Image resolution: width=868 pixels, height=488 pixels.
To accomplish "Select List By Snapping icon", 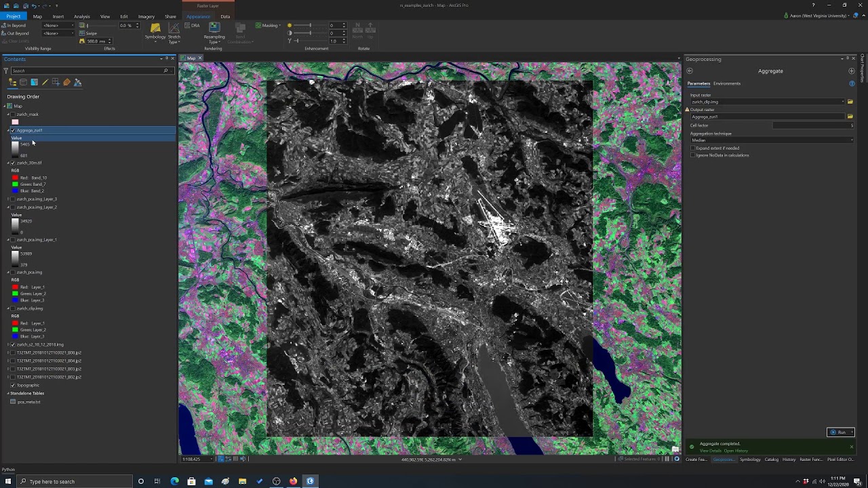I will [56, 83].
